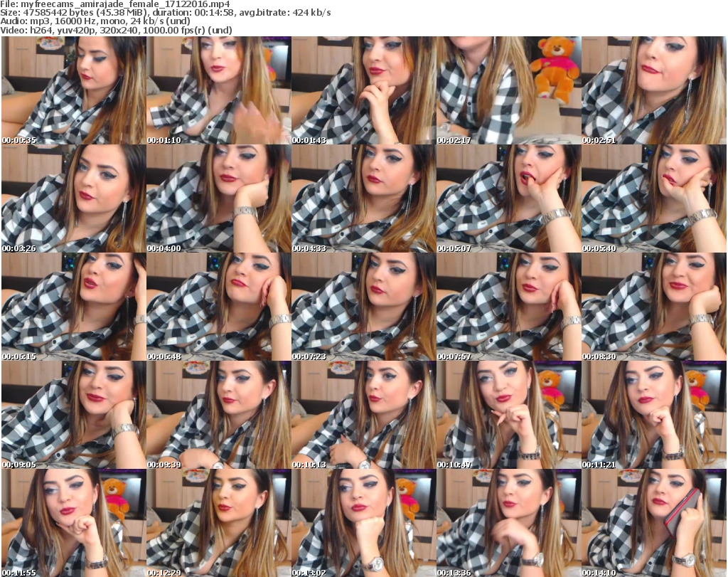Click the 'Video: h264, yuv420p' line
728x577 pixels.
116,30
